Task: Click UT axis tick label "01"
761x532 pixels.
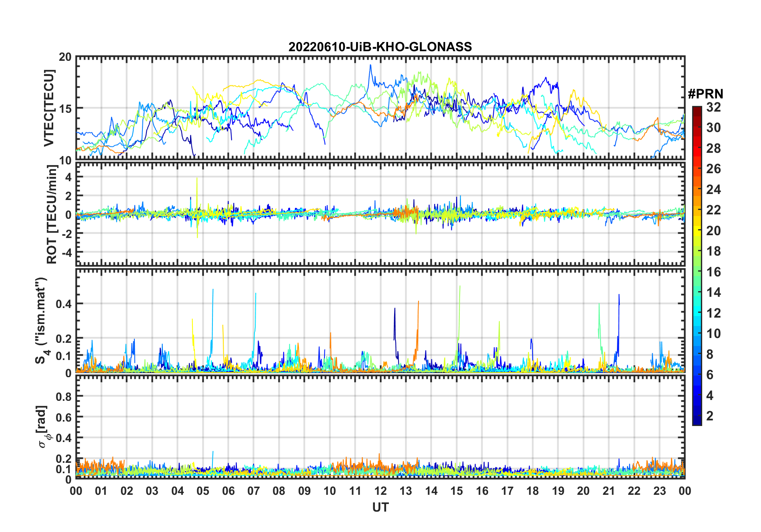Action: [x=101, y=491]
